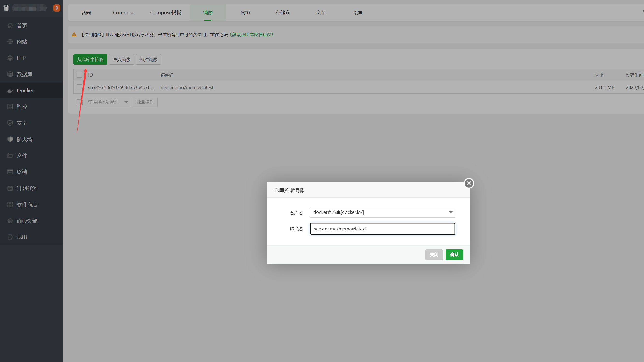
Task: Focus the 镜像名 input field
Action: pyautogui.click(x=382, y=229)
